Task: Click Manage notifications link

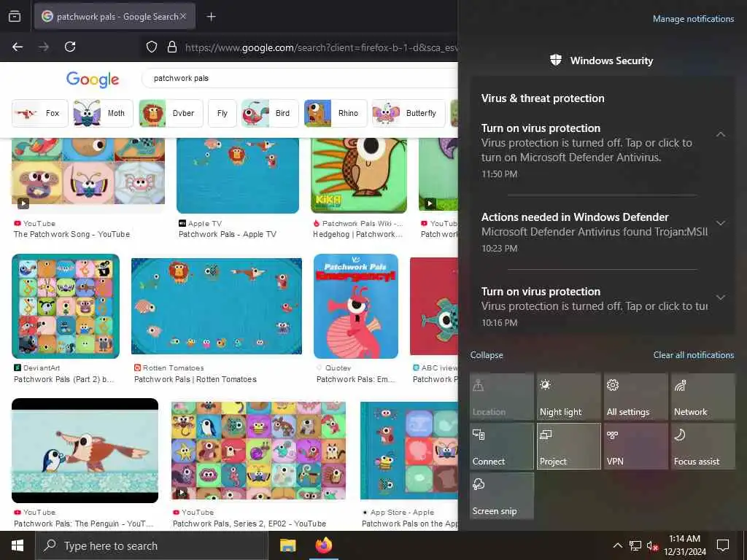Action: tap(693, 19)
